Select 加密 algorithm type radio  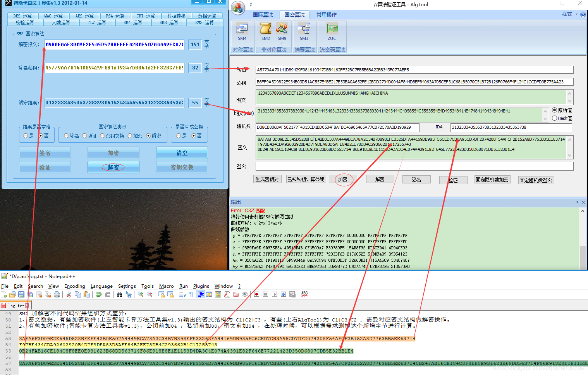(135, 136)
